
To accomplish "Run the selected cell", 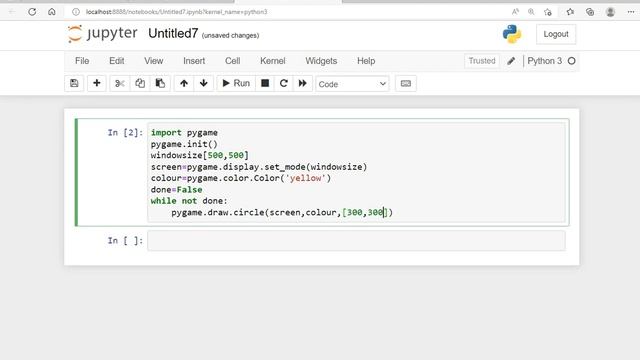I will [236, 83].
